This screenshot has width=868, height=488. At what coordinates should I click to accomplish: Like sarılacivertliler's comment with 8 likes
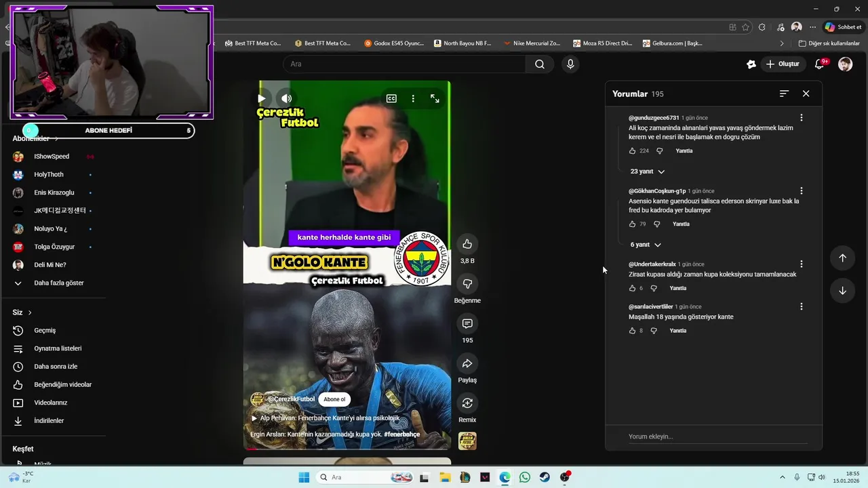pos(633,331)
